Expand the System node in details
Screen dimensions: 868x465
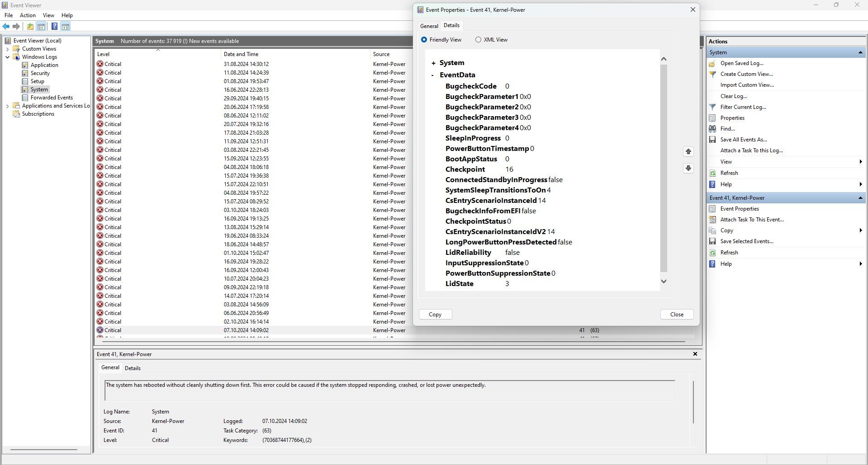(433, 63)
